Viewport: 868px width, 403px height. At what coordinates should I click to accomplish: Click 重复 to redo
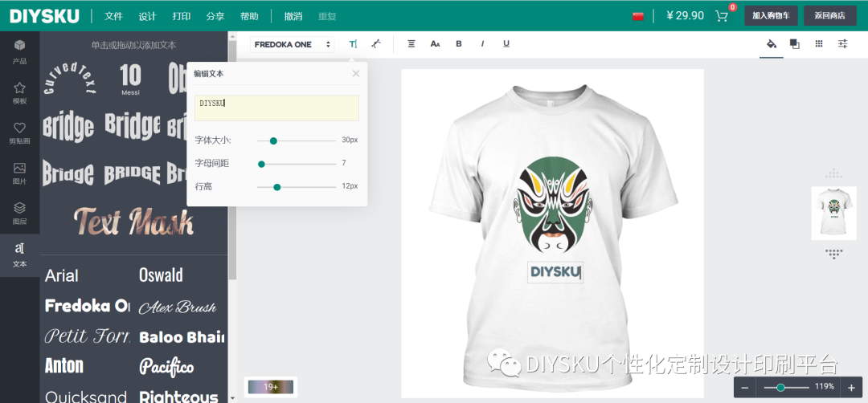[327, 16]
